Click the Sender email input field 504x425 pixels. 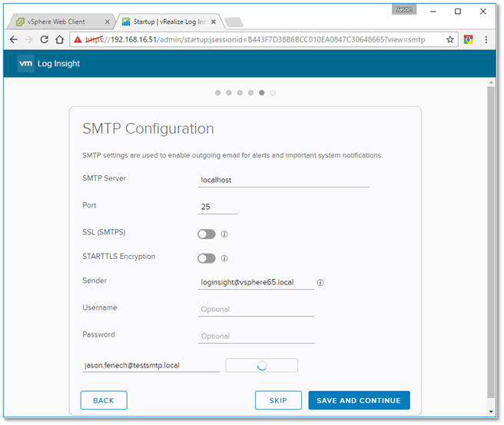[256, 282]
